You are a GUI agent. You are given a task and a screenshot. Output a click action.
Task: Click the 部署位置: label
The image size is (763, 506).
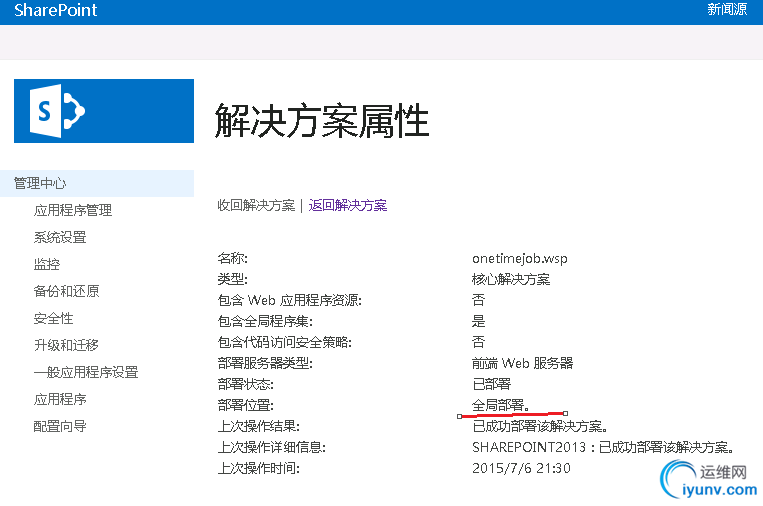pyautogui.click(x=246, y=405)
